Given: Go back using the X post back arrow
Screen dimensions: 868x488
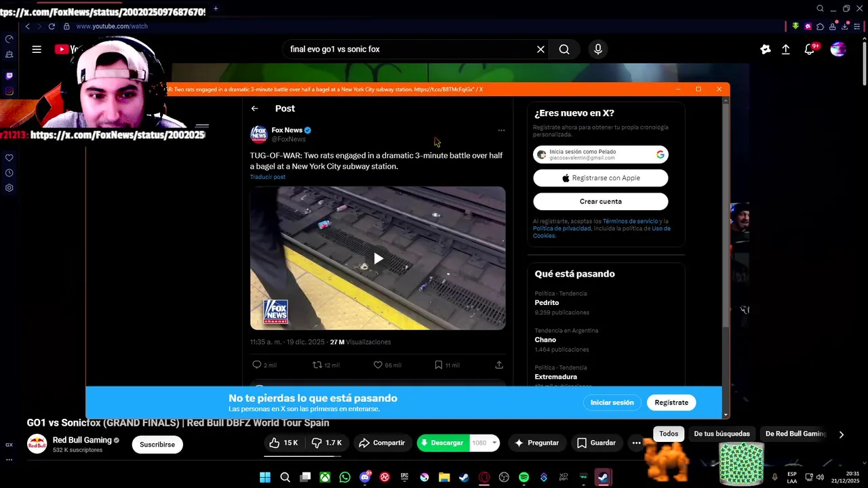Looking at the screenshot, I should coord(254,108).
